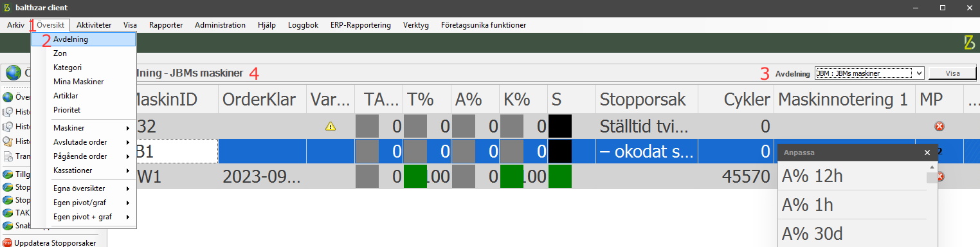Click the Uppdatera Stopporsaker icon in sidebar
This screenshot has height=247, width=980.
[x=6, y=242]
